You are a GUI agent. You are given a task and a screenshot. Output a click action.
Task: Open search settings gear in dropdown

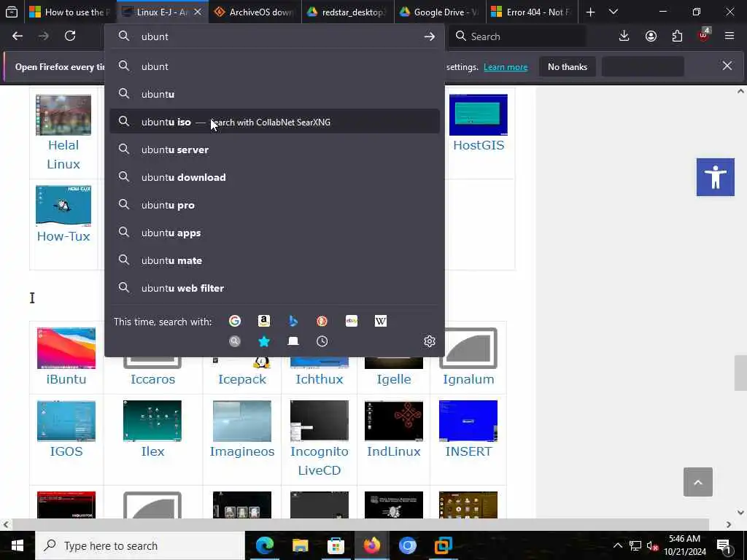coord(429,341)
